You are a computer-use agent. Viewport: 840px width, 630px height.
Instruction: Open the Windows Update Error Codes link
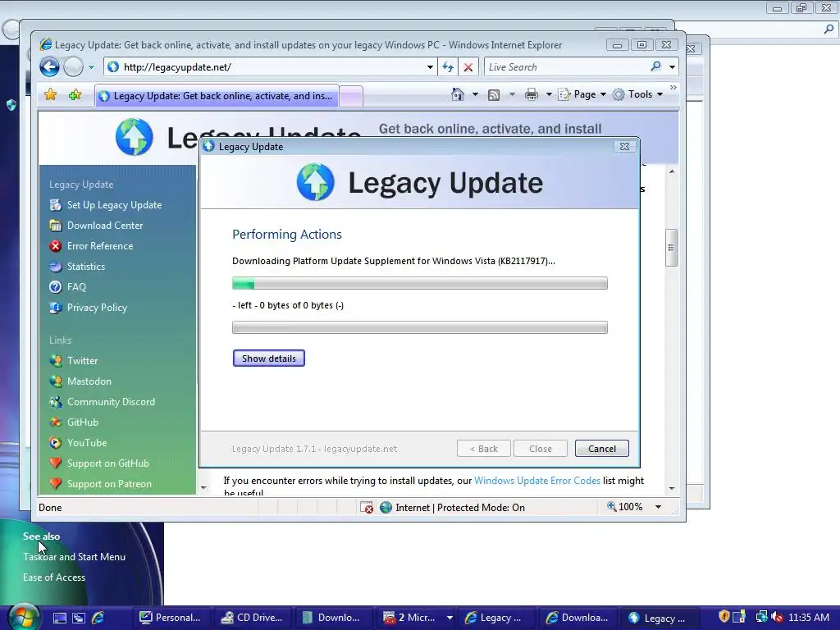536,481
